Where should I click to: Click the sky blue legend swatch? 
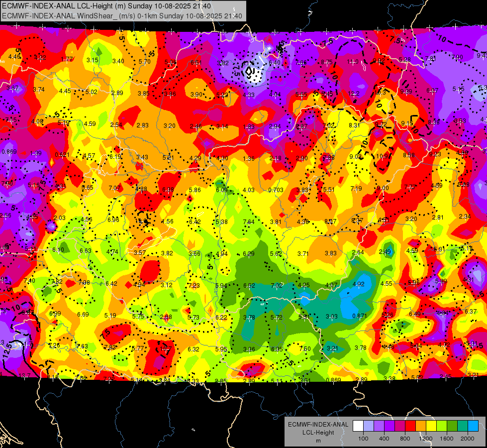(x=474, y=426)
